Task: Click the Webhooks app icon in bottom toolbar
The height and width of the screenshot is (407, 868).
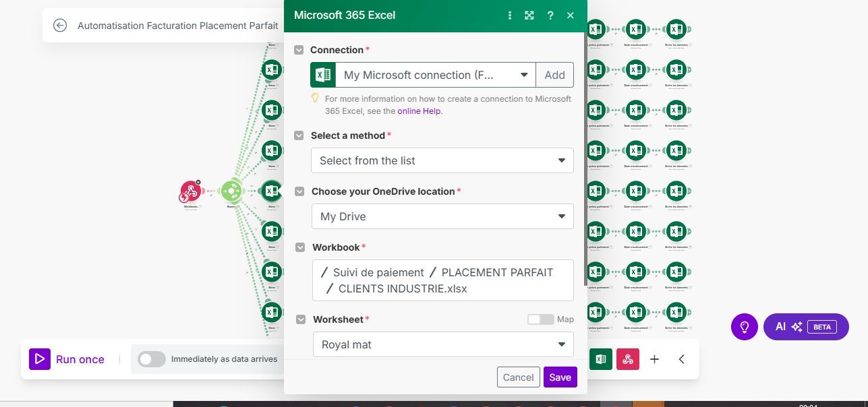Action: click(628, 359)
